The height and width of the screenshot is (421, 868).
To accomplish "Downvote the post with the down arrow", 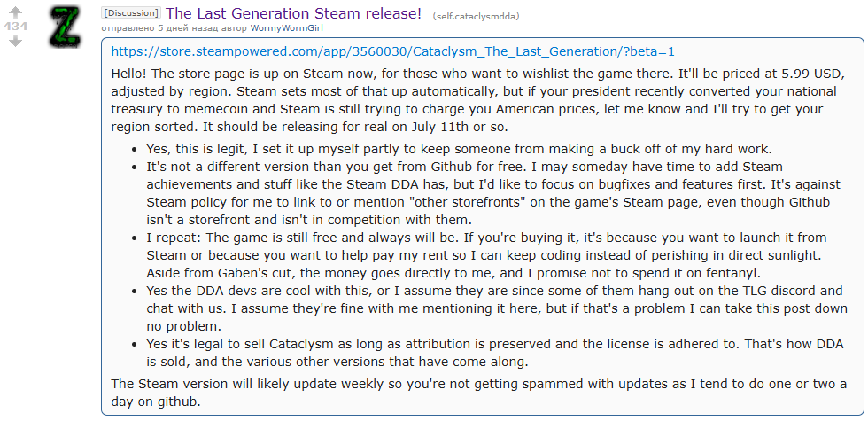I will (15, 42).
